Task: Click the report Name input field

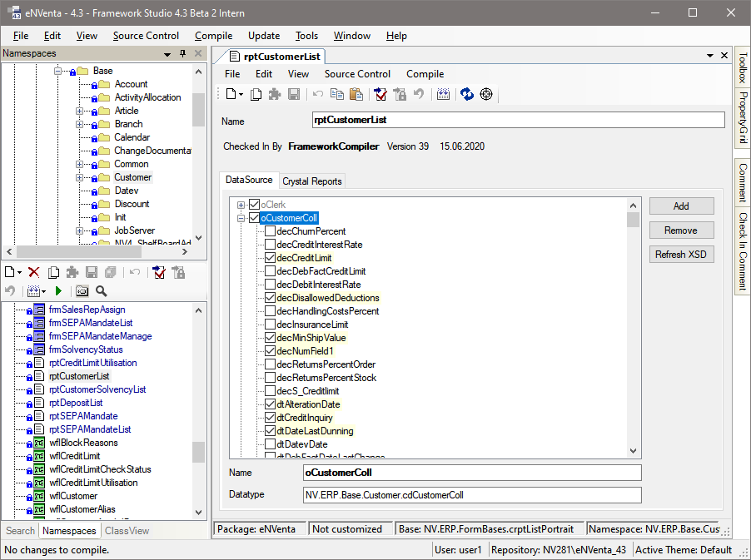Action: pyautogui.click(x=518, y=120)
